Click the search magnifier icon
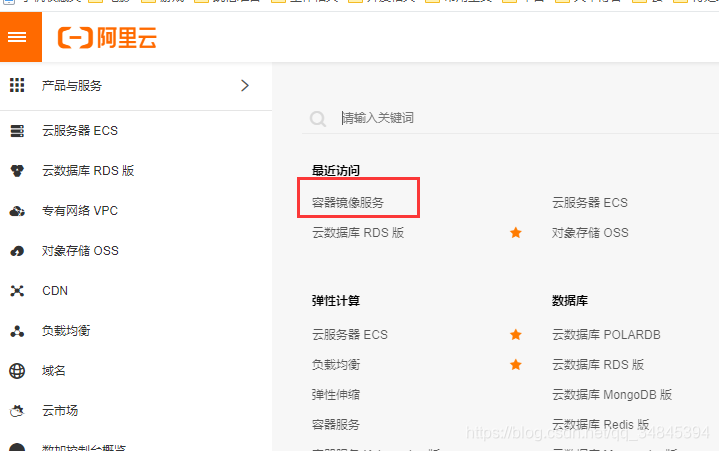Viewport: 719px width, 451px height. [x=317, y=119]
